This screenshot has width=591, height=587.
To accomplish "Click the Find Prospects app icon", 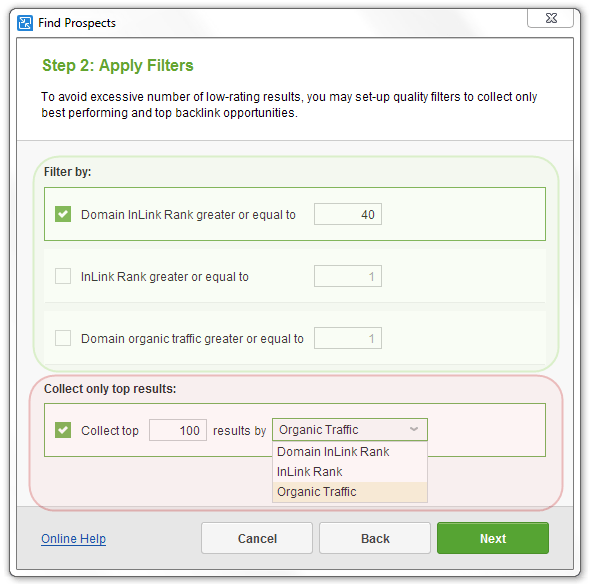I will (25, 23).
